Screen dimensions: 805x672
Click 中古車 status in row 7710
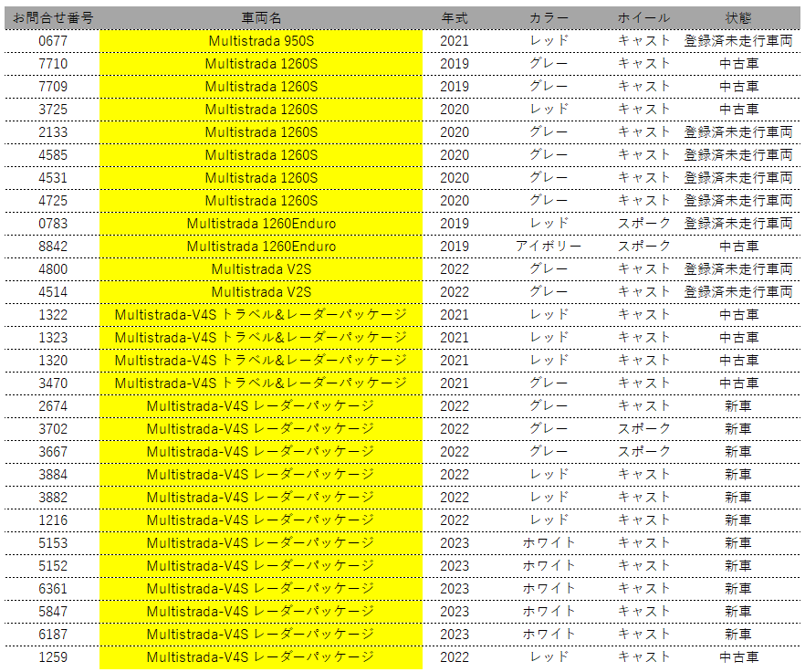tap(738, 64)
